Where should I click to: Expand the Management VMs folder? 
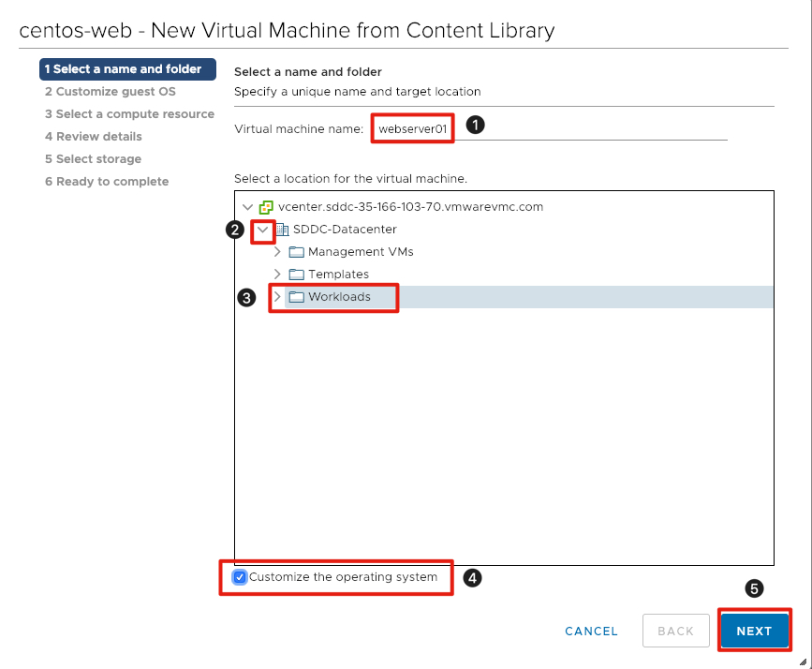[x=277, y=252]
